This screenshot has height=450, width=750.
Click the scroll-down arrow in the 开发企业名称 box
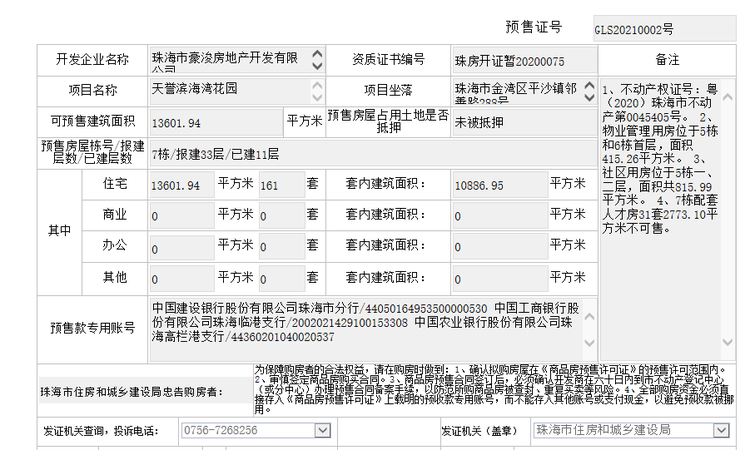[317, 66]
